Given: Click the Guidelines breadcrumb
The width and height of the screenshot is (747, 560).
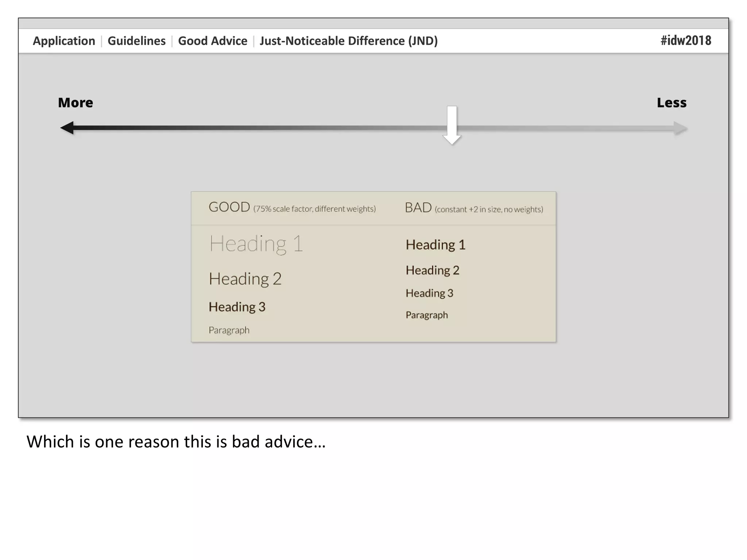Looking at the screenshot, I should click(x=136, y=41).
